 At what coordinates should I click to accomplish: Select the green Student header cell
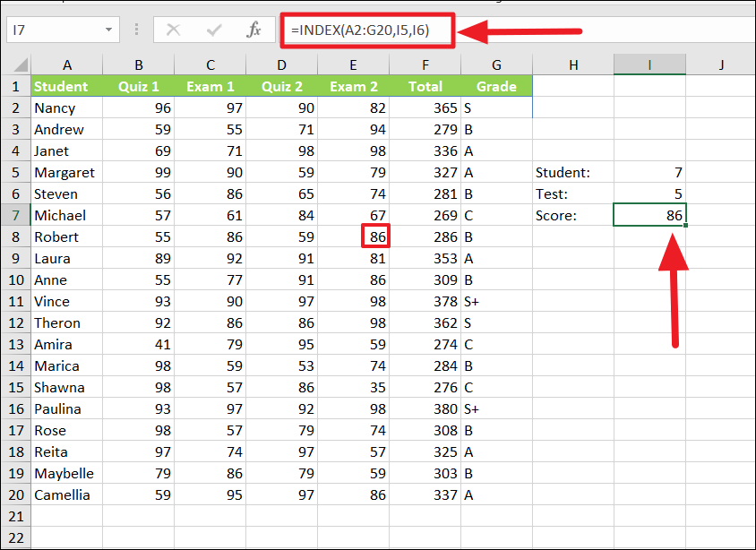(x=67, y=86)
